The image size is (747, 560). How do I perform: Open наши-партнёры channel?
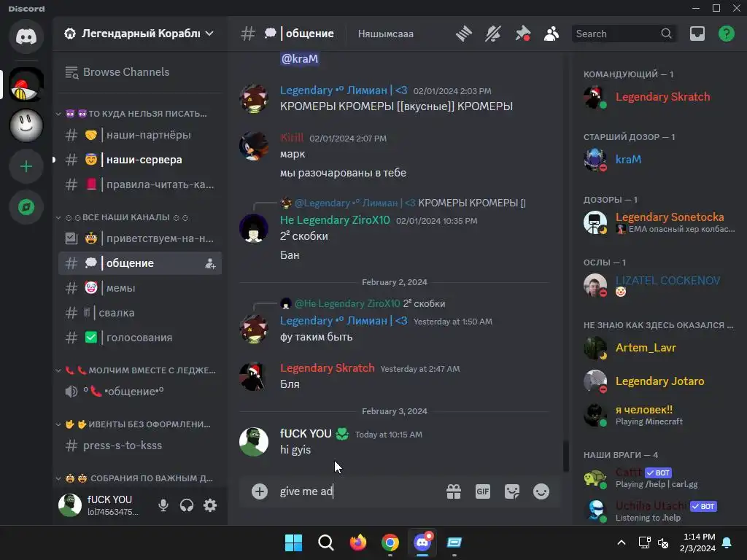coord(139,135)
